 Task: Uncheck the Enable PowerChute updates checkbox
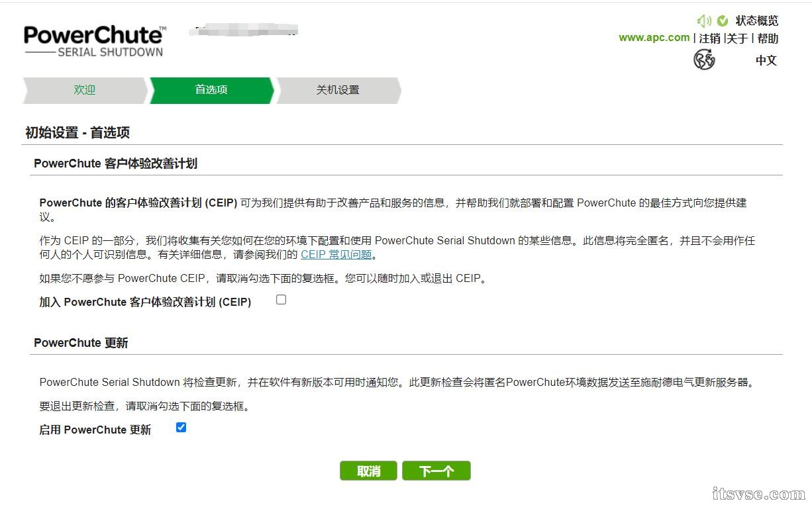click(x=181, y=428)
